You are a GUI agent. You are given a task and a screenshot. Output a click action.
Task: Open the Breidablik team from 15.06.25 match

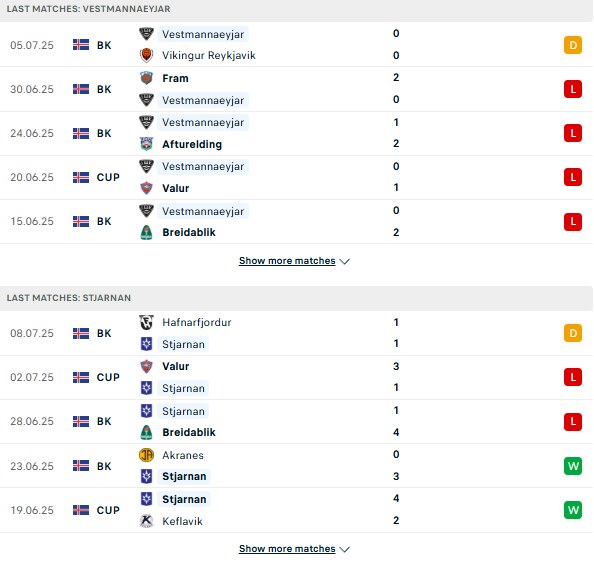tap(189, 232)
